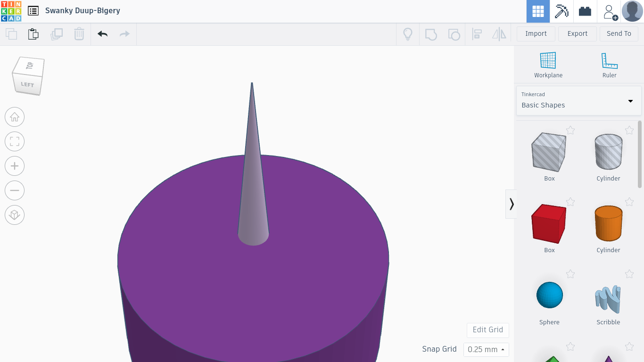Viewport: 644px width, 362px height.
Task: Open the Align tool
Action: click(477, 33)
